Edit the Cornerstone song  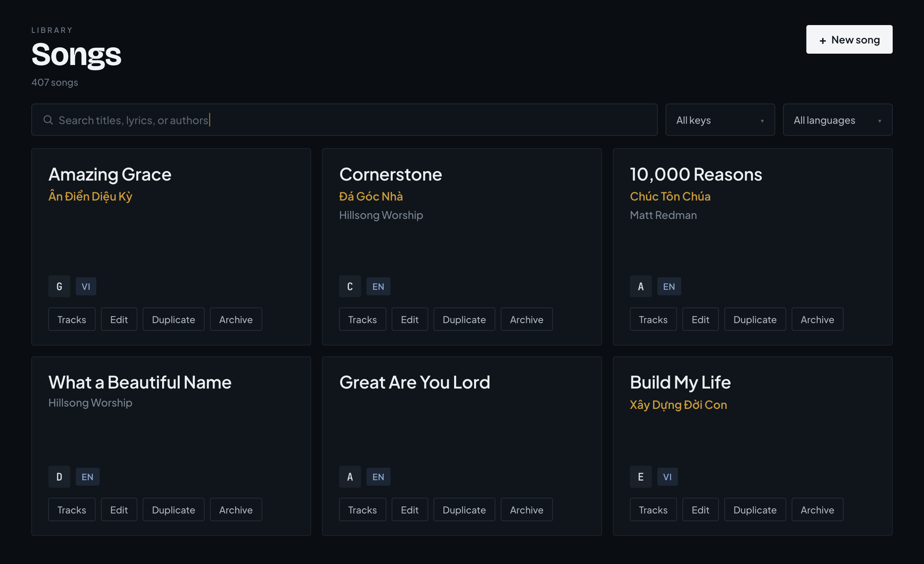(x=410, y=319)
